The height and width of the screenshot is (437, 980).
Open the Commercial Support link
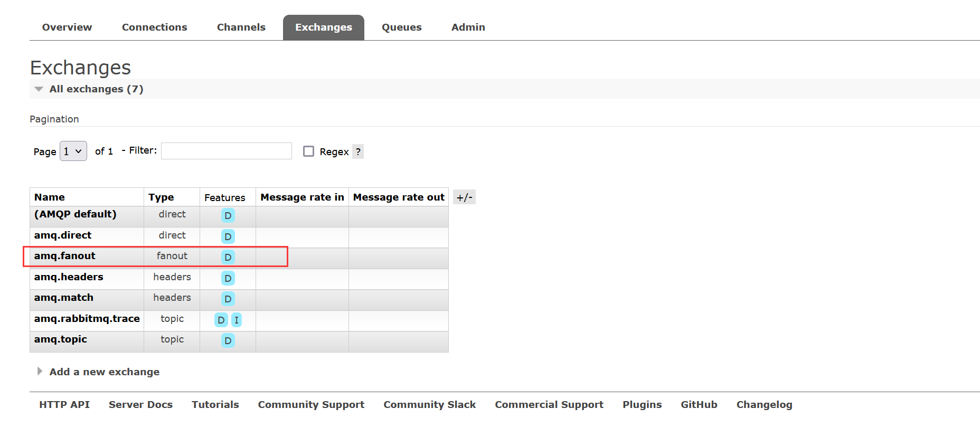point(549,405)
